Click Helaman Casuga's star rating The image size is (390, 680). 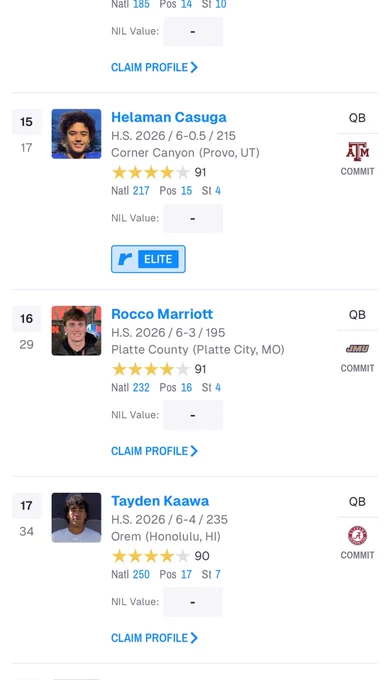151,173
